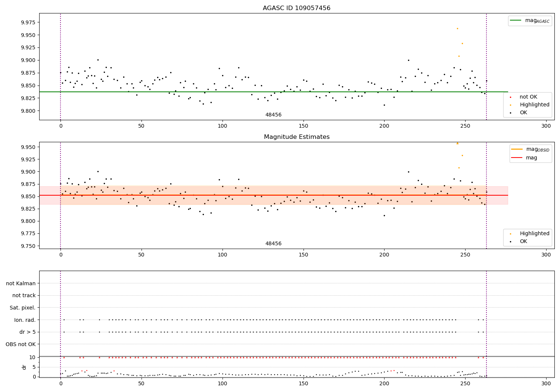560x392 pixels.
Task: Click the '48456' label in the middle plot
Action: coord(273,244)
